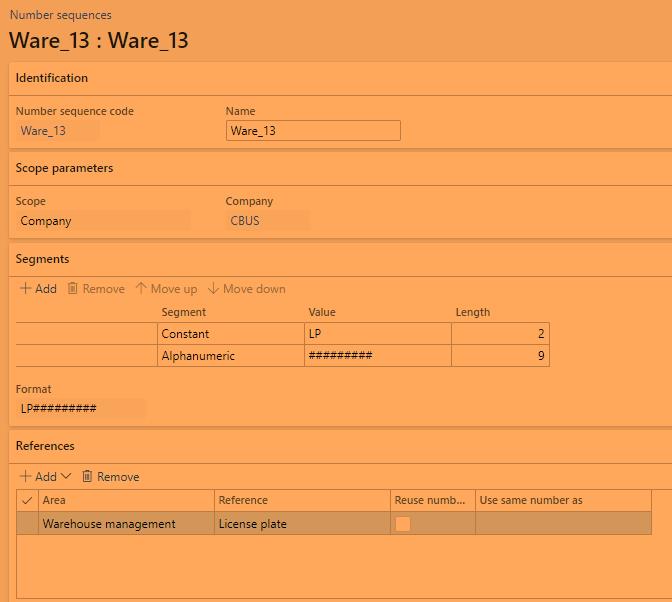Click the Reuse numbers column header

pos(432,500)
